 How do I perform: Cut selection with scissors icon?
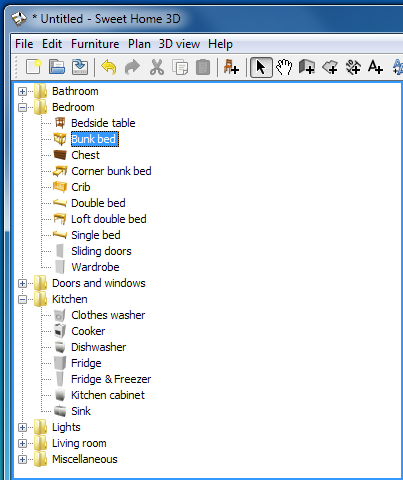(157, 67)
